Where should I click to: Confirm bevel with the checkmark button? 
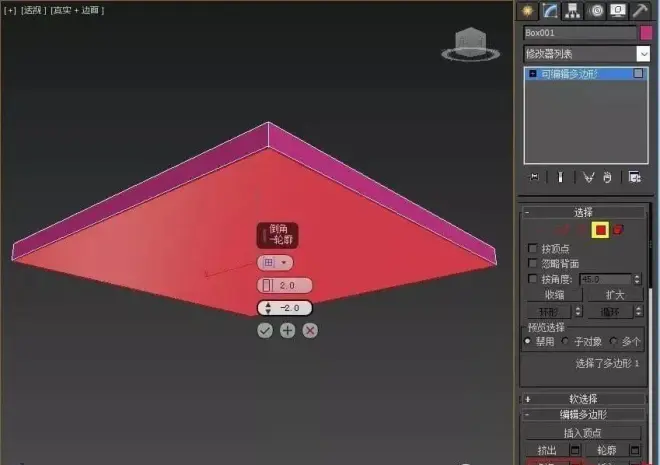(265, 331)
